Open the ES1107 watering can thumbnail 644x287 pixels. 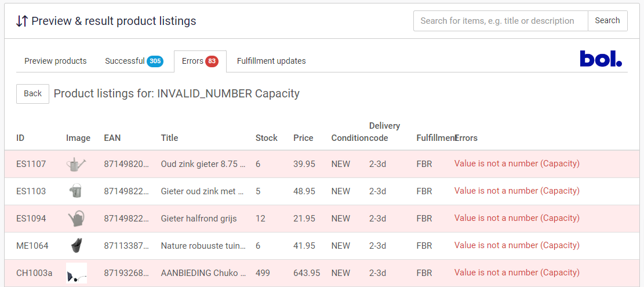[x=76, y=164]
